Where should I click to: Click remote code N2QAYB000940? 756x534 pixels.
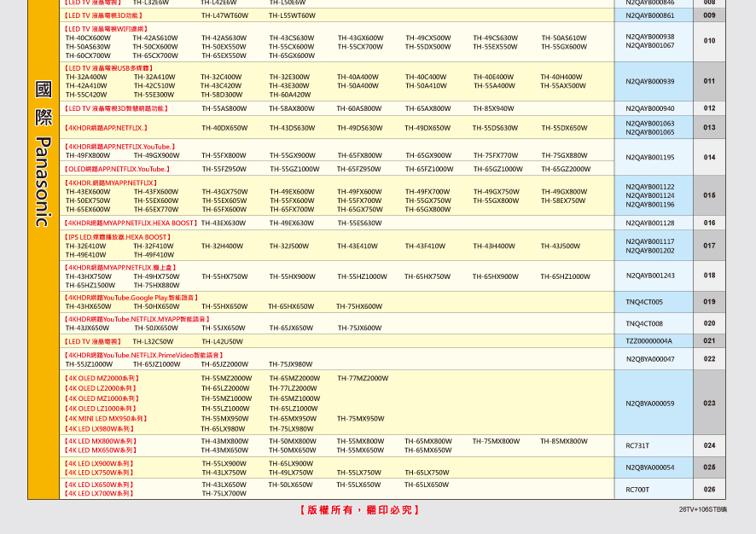point(650,108)
